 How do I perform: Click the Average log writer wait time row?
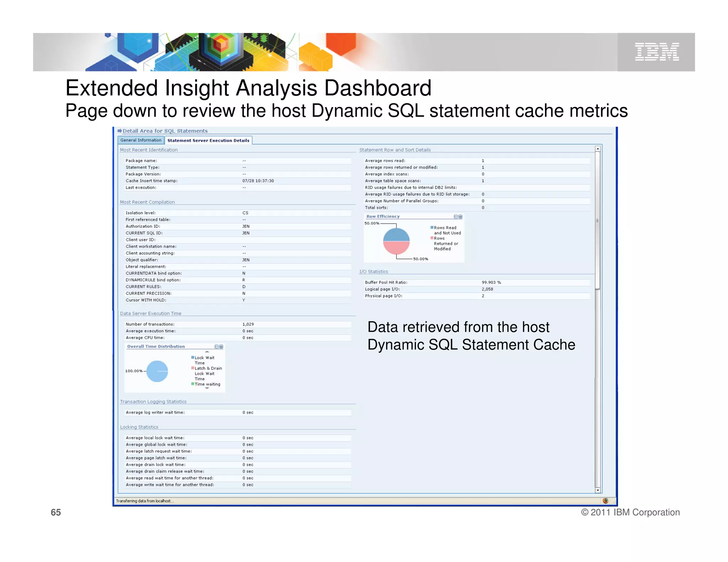[x=237, y=412]
